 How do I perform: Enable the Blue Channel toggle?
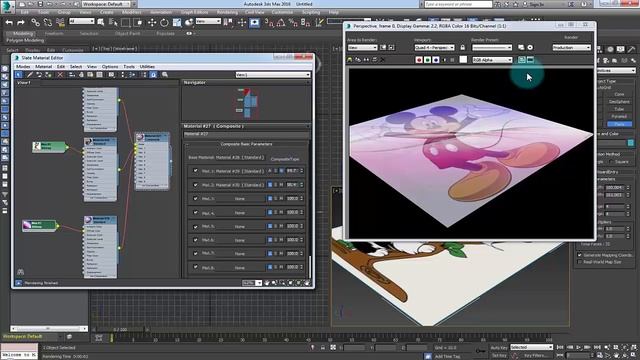(436, 60)
